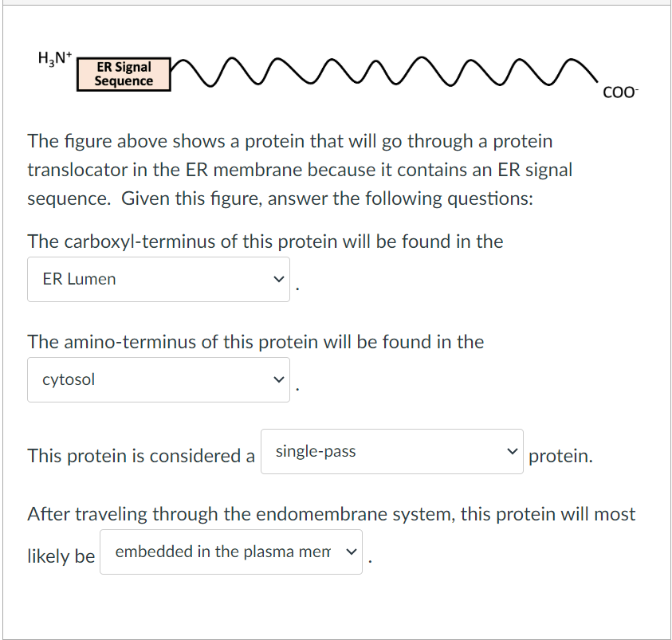Viewport: 672px width, 640px height.
Task: Click the amino-terminus question text
Action: point(255,341)
